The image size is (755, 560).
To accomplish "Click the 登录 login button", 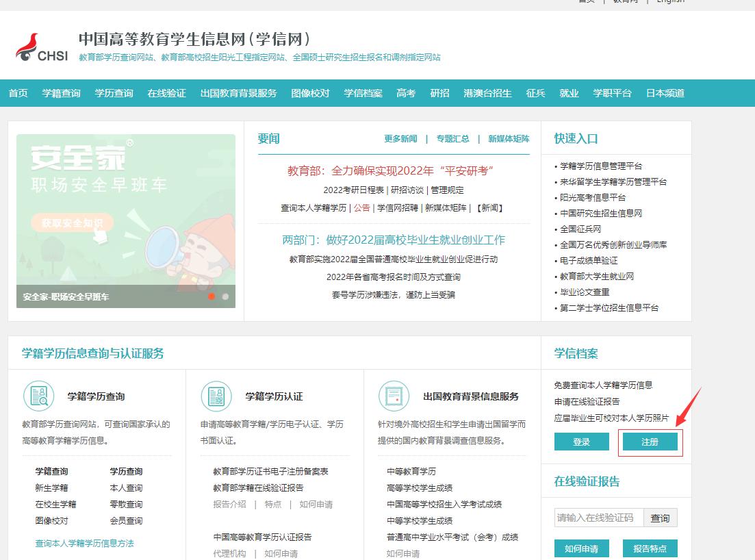I will pos(580,442).
